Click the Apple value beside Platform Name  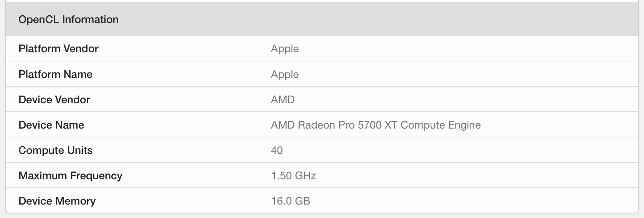point(285,74)
